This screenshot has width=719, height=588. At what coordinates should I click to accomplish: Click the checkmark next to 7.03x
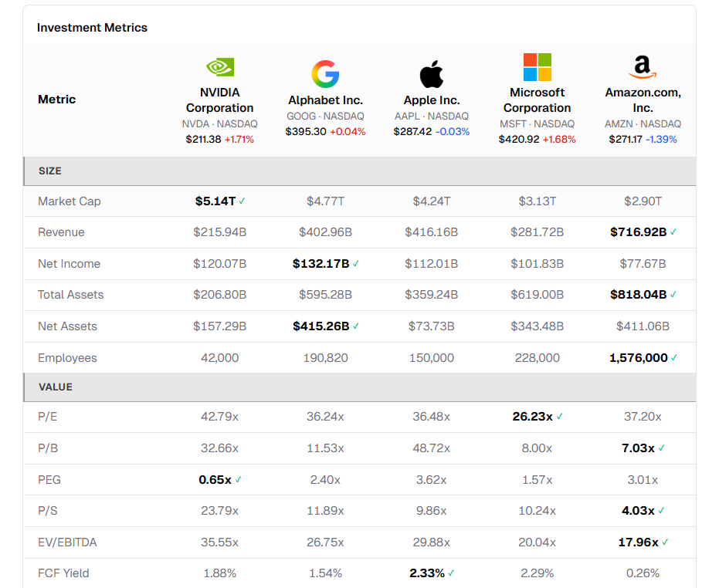click(x=661, y=448)
